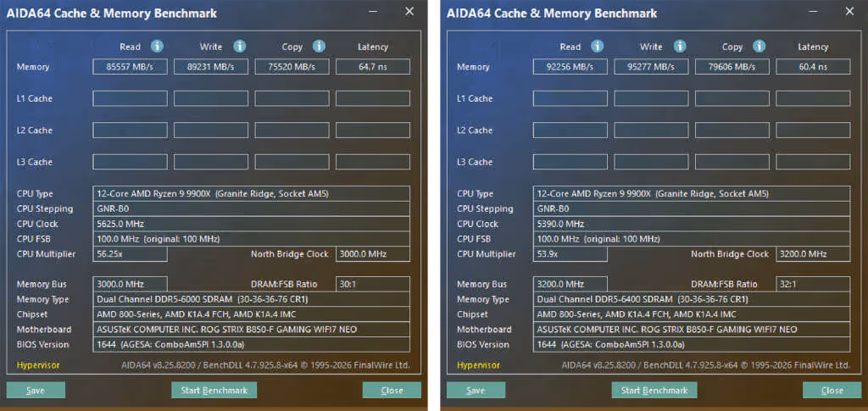
Task: Click Read info icon in right window
Action: [598, 47]
